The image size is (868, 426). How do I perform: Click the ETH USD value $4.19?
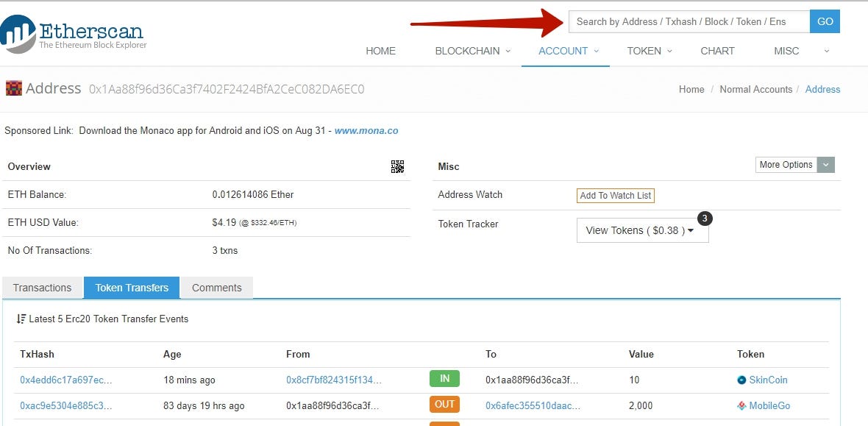pos(223,223)
